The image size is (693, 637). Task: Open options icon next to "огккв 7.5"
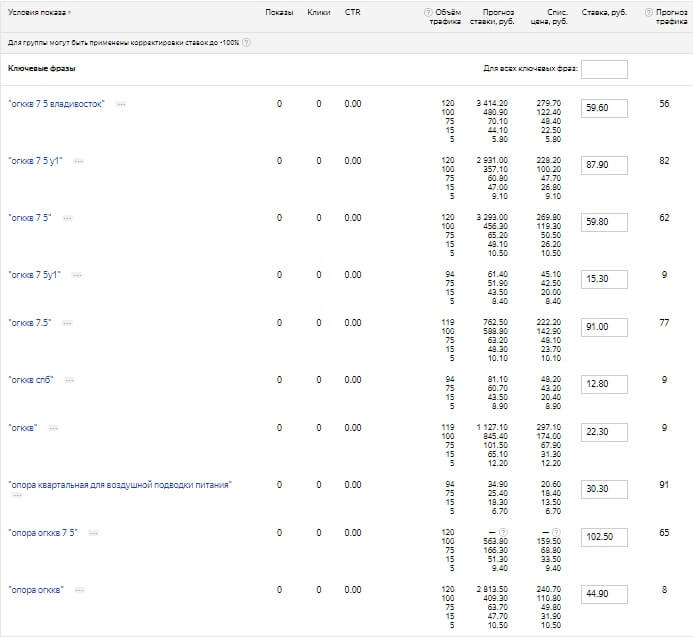coord(67,324)
